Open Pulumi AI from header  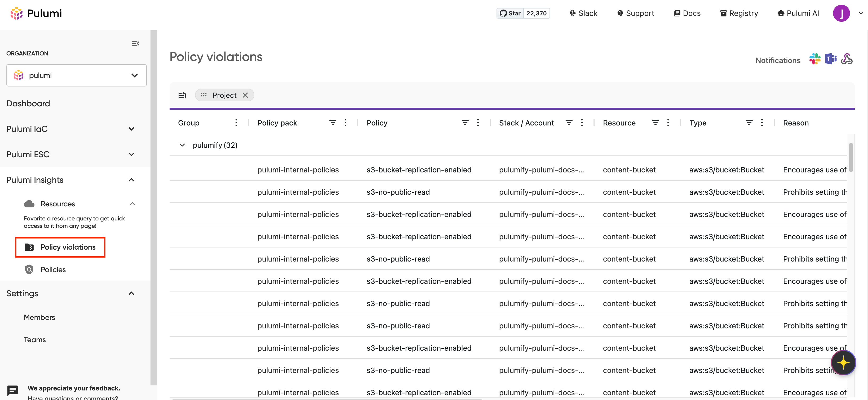pyautogui.click(x=798, y=13)
